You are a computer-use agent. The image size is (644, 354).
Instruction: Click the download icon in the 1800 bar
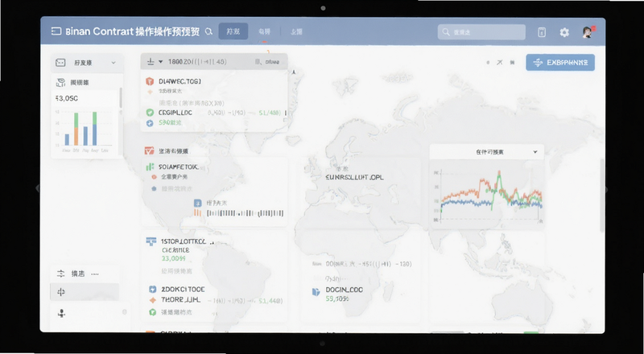151,62
